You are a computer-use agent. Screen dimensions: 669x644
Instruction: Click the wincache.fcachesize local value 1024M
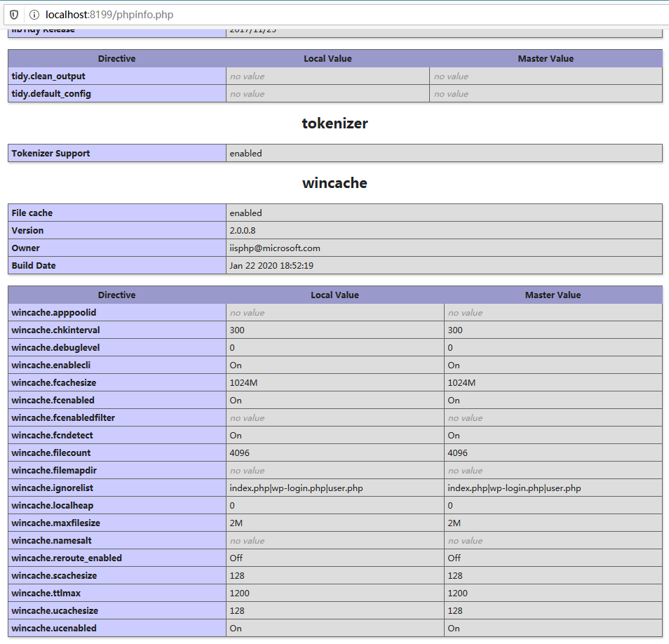(x=243, y=383)
